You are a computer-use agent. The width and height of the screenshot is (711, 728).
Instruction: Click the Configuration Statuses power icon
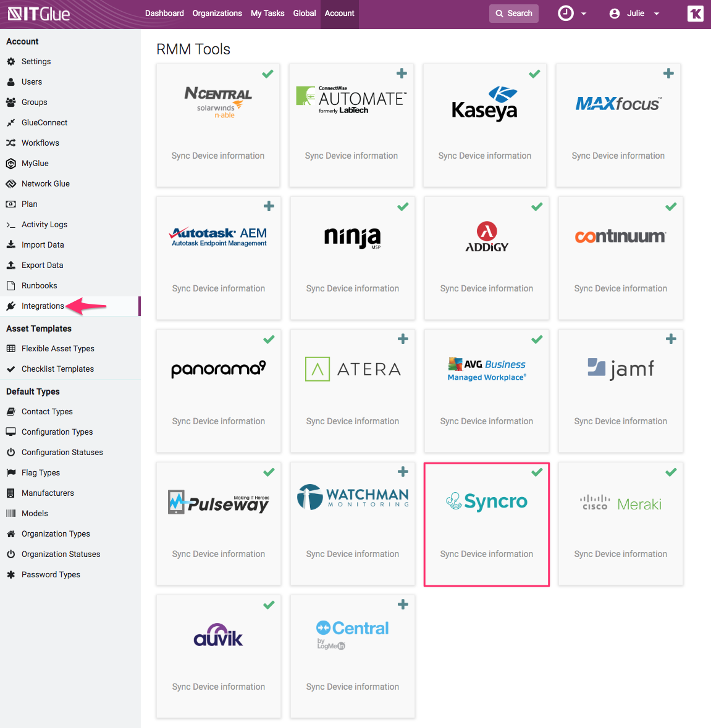pos(11,452)
